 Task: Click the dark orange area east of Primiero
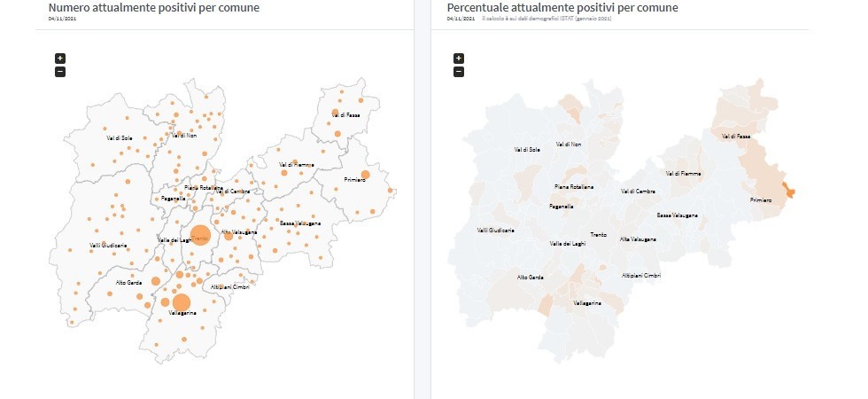point(790,188)
